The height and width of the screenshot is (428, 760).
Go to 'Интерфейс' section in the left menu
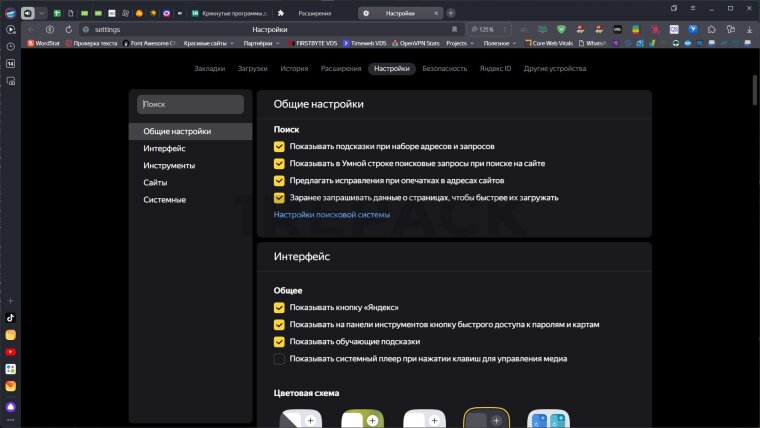[164, 148]
